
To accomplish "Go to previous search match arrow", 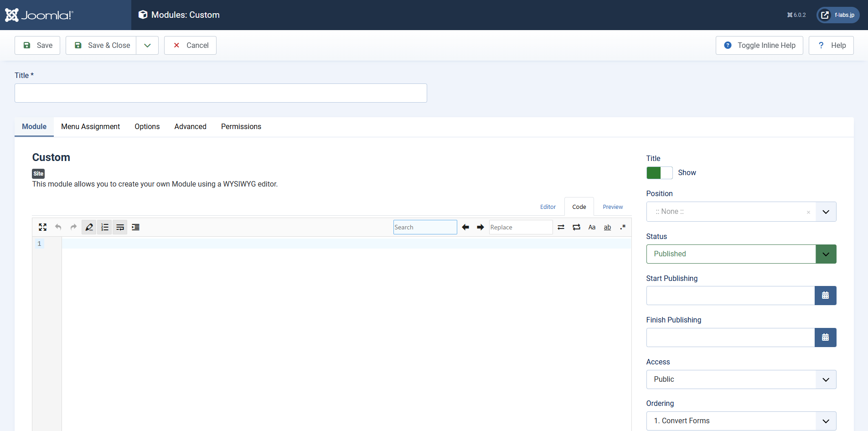I will [x=465, y=227].
